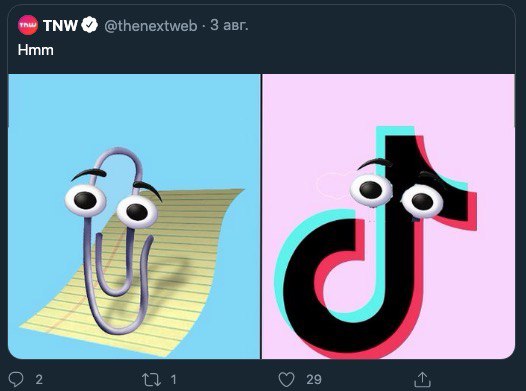
Task: Click the blue background of left image
Action: point(50,117)
